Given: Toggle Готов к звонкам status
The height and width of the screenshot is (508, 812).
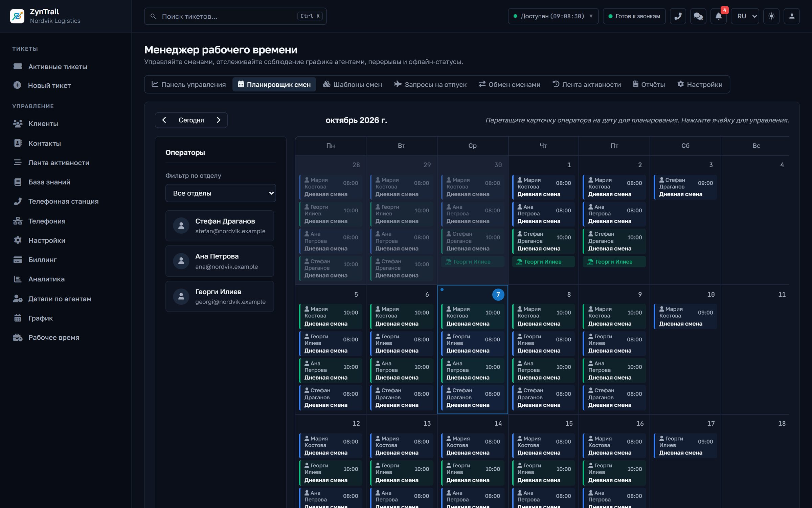Looking at the screenshot, I should tap(634, 16).
